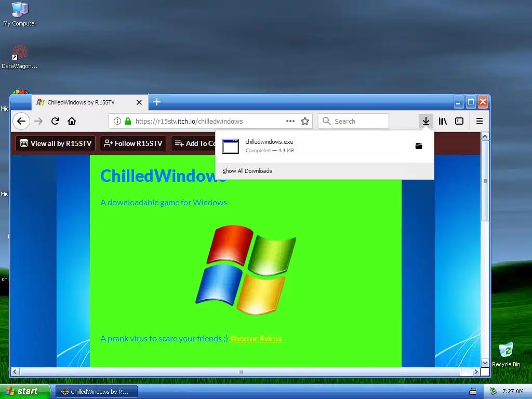Select the Recycle Bin icon
The width and height of the screenshot is (532, 399).
coord(506,354)
